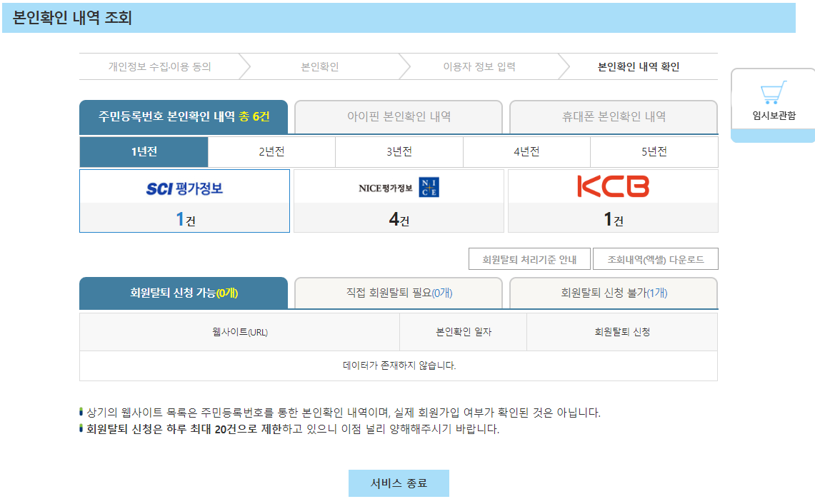Click the 이용자 정보 입력 step
This screenshot has width=815, height=504.
[x=479, y=66]
